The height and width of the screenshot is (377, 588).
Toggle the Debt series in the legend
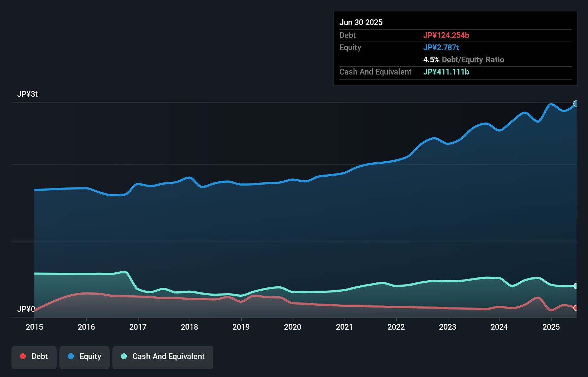tap(34, 357)
